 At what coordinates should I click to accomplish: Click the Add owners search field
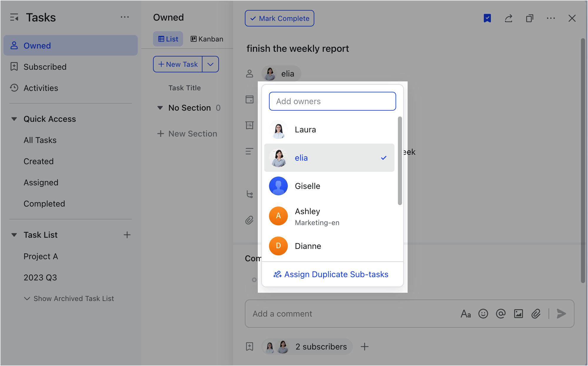point(332,101)
